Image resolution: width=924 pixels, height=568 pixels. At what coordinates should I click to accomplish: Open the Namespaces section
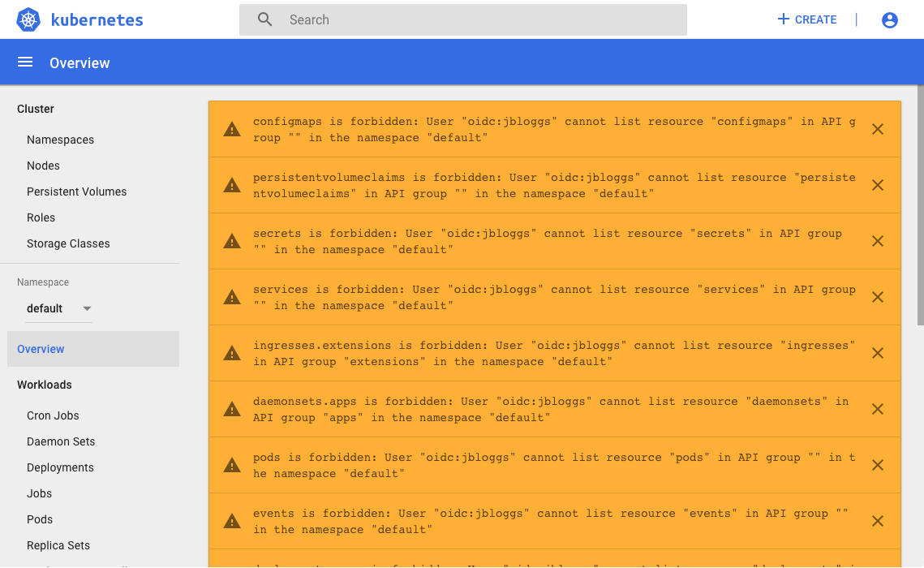60,140
